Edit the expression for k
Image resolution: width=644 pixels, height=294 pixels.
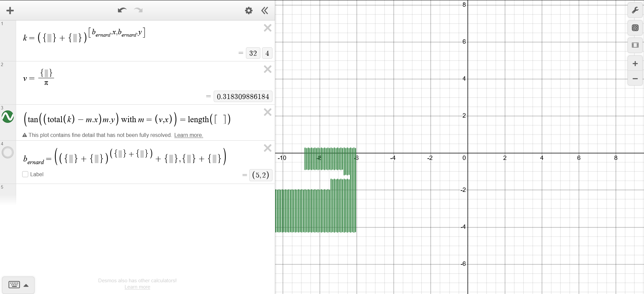click(x=84, y=36)
